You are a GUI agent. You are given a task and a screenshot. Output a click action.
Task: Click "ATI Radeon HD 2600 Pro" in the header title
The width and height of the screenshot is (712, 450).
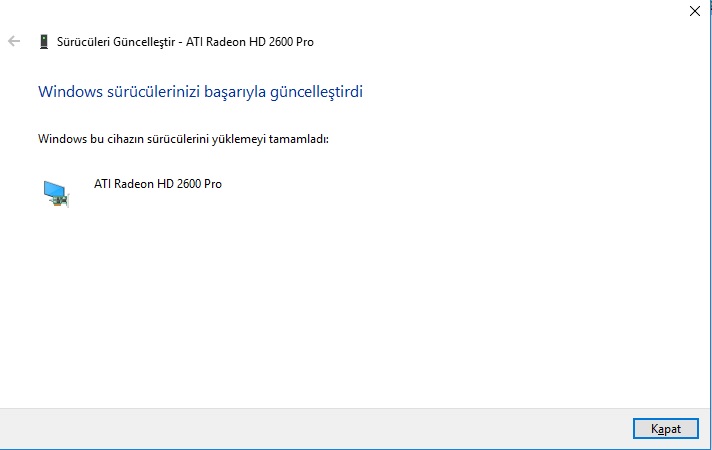(250, 42)
